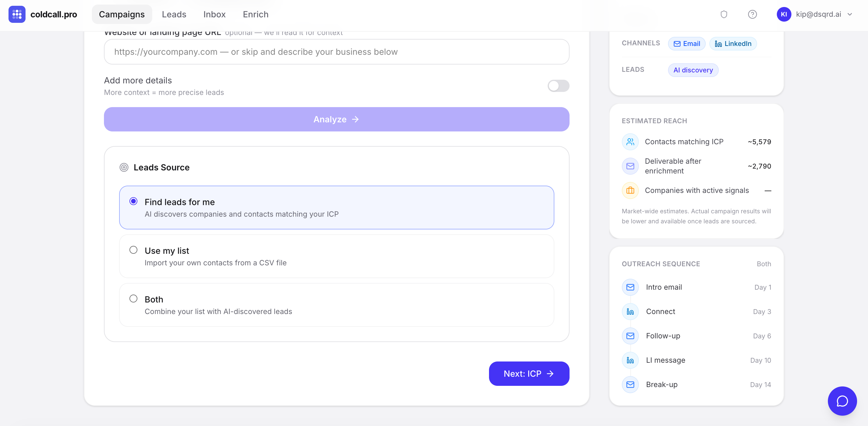Open the chat support bubble

pos(842,401)
